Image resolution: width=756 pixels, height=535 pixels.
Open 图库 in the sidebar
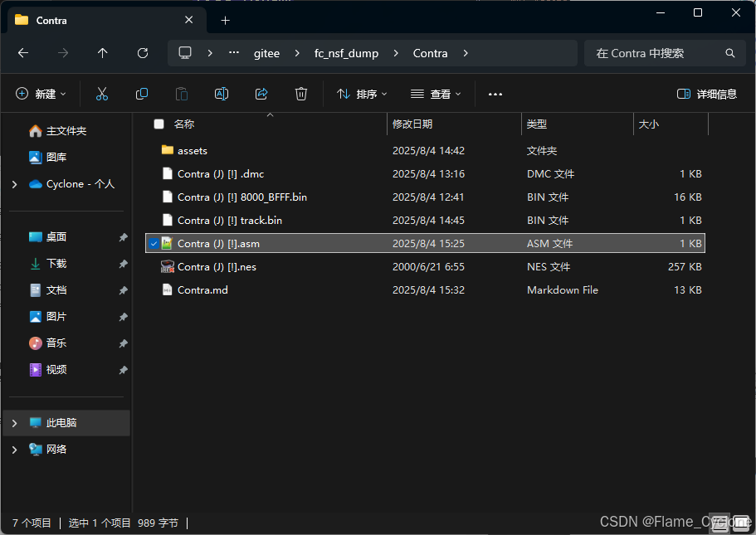coord(48,157)
